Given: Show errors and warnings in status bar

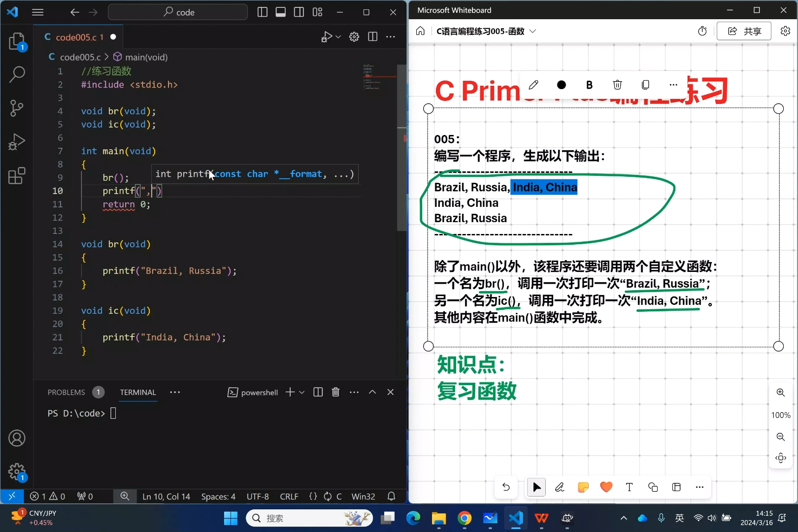Looking at the screenshot, I should coord(47,496).
